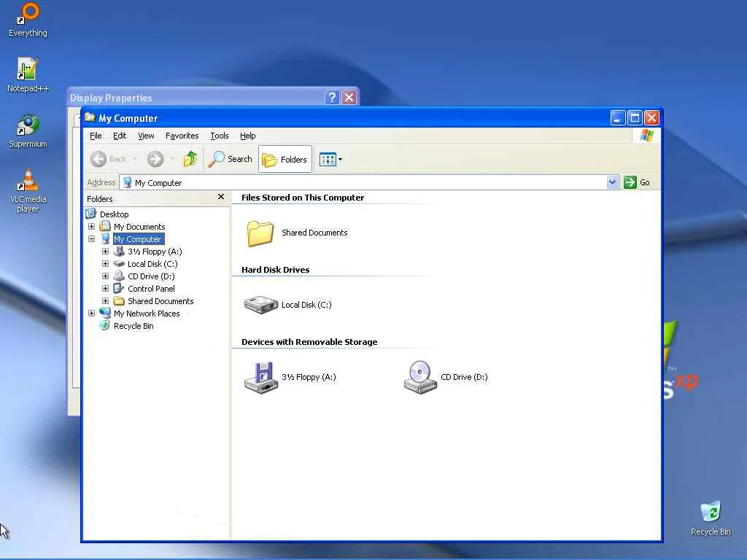Select Local Disk (C:) in the tree
Screen dimensions: 747x560
coord(152,264)
